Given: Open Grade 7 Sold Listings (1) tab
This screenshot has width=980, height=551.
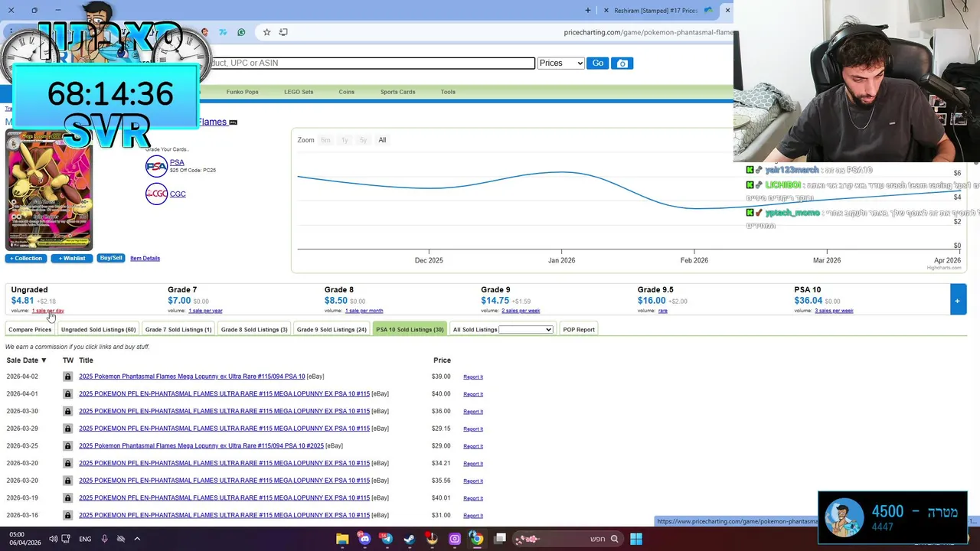Looking at the screenshot, I should (178, 330).
